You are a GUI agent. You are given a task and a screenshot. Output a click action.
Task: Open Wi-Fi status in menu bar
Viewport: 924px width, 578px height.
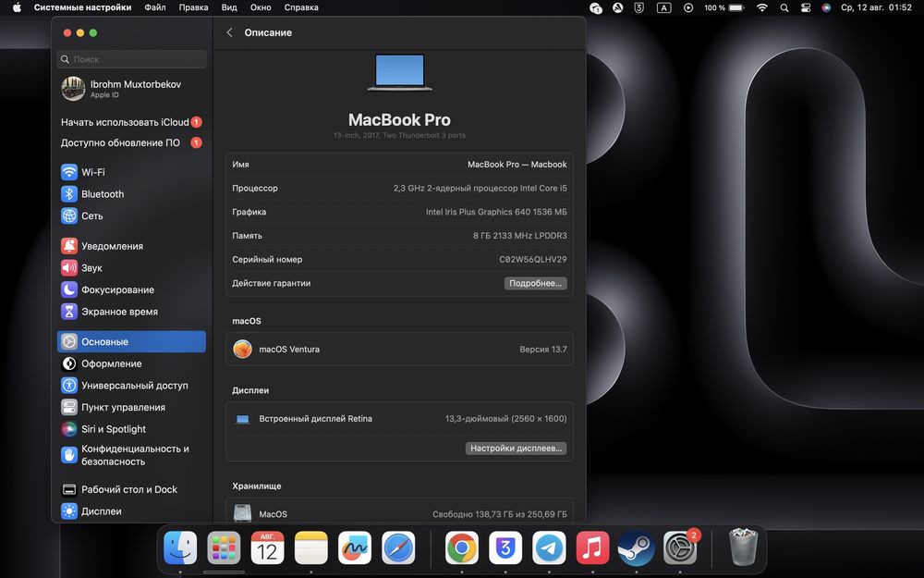[762, 7]
